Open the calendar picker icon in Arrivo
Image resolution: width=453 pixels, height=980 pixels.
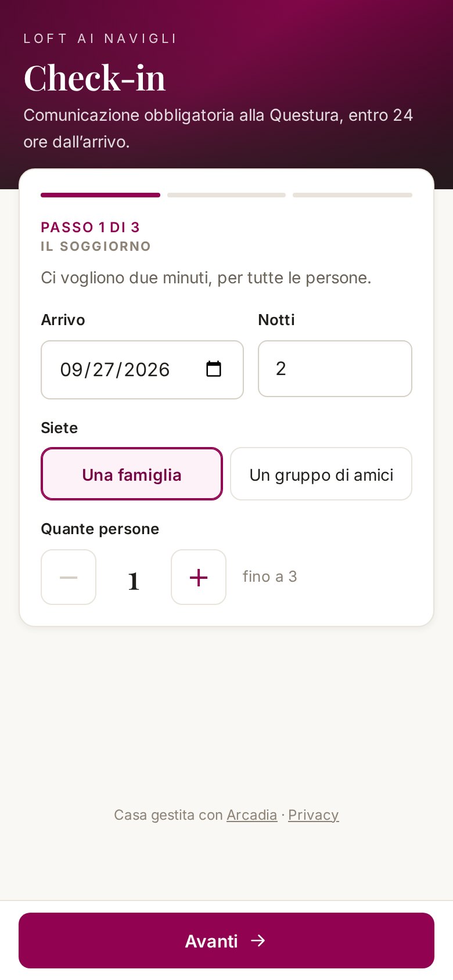tap(214, 369)
